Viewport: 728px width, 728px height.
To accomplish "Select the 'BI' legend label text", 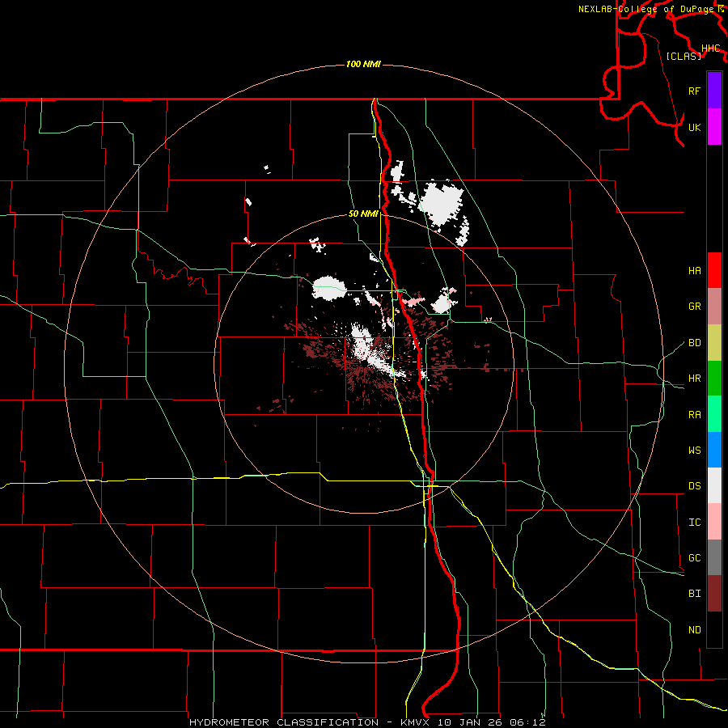I will pos(694,594).
